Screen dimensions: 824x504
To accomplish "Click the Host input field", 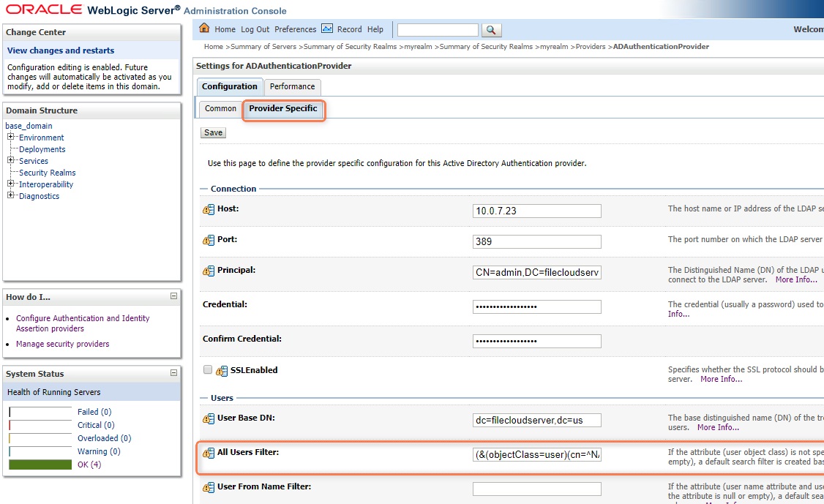I will [x=536, y=211].
